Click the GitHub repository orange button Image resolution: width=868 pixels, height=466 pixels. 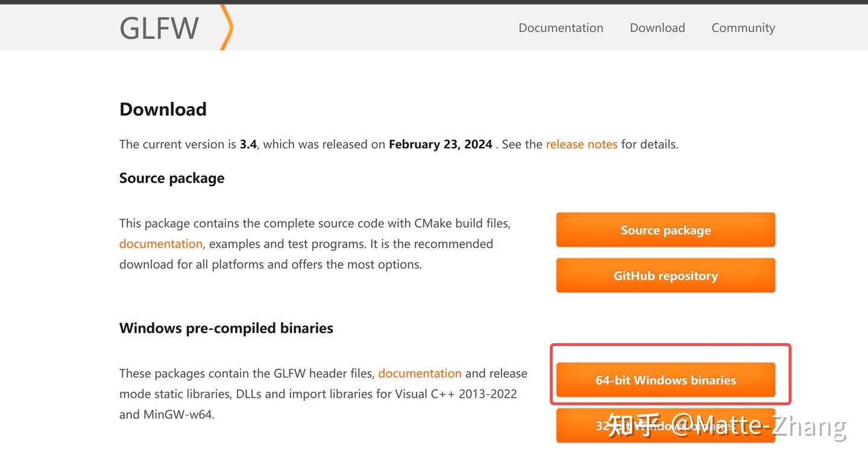click(x=665, y=276)
